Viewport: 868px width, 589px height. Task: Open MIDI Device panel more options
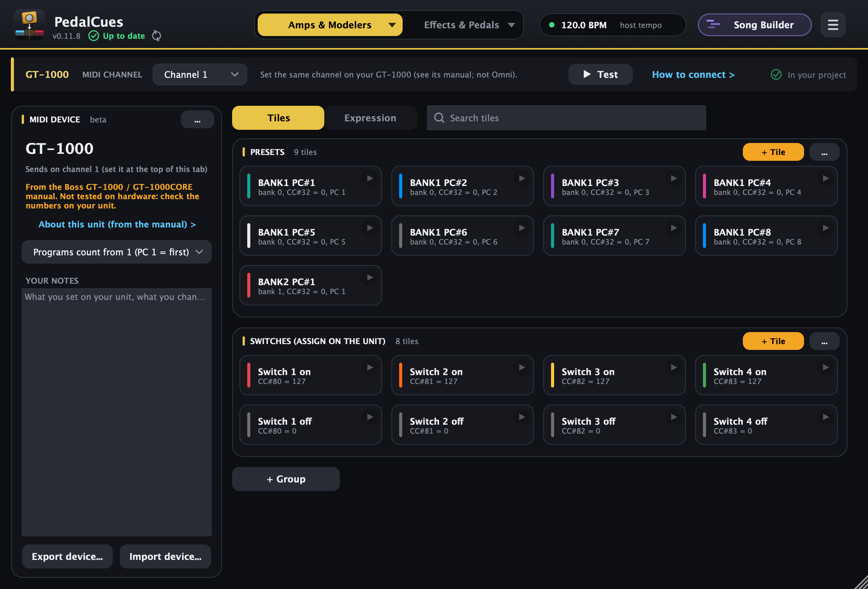[x=198, y=119]
